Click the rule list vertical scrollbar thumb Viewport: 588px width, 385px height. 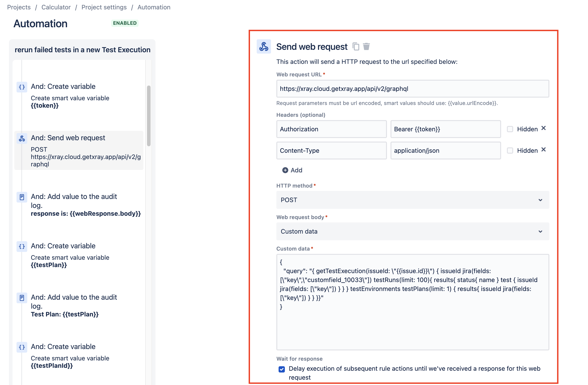149,116
